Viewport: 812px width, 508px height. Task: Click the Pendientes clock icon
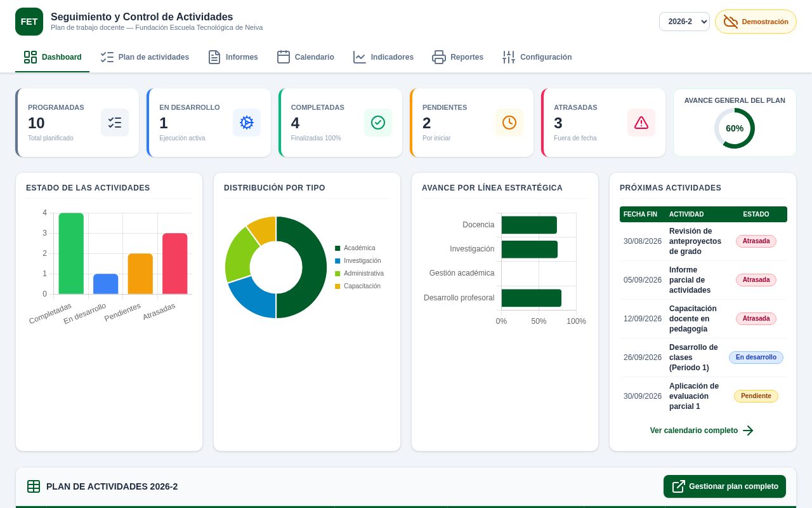click(509, 123)
